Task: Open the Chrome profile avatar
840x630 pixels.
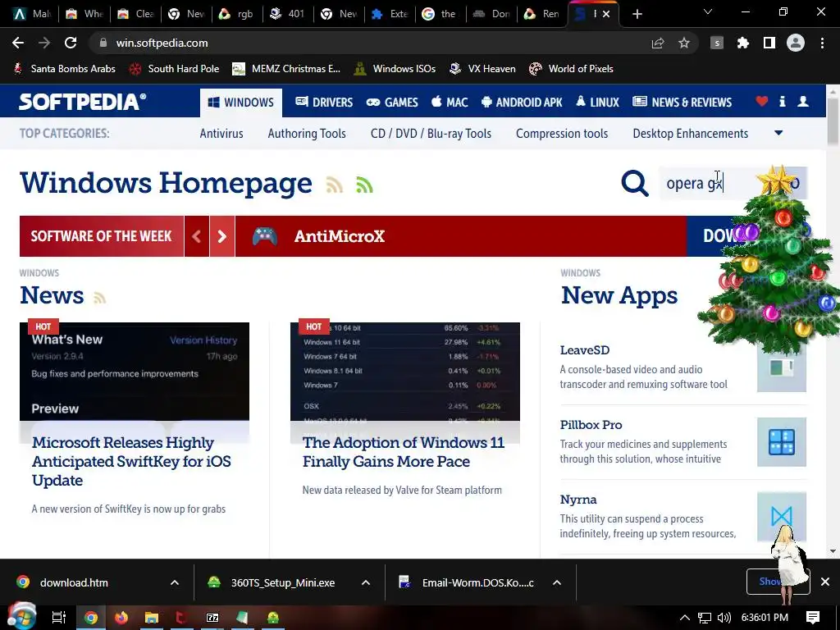Action: pyautogui.click(x=796, y=43)
